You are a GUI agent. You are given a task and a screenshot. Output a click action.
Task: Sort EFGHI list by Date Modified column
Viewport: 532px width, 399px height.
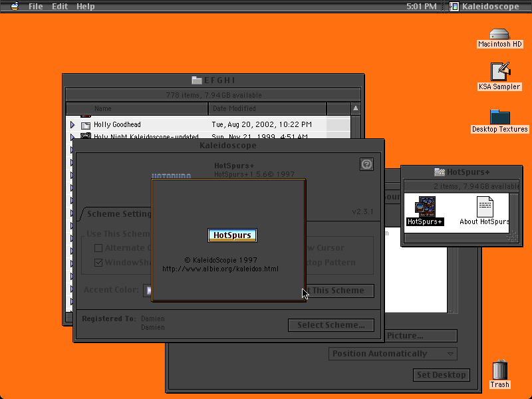coord(267,108)
